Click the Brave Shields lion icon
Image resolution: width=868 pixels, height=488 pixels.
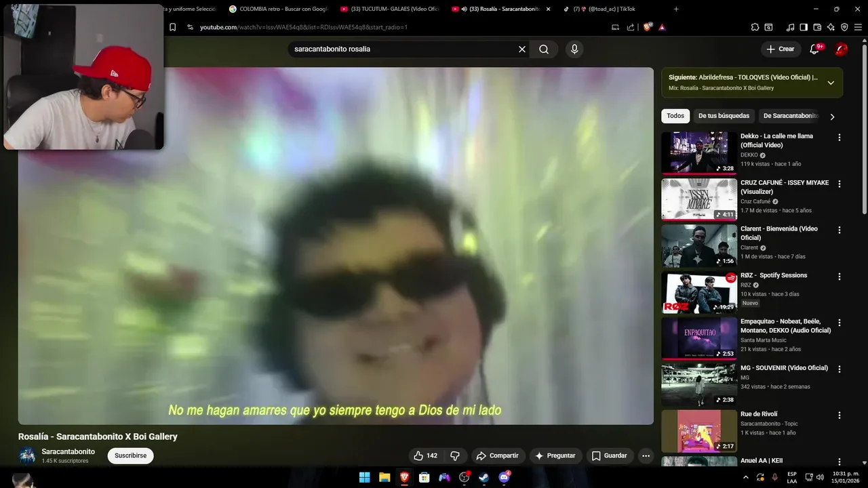(648, 27)
